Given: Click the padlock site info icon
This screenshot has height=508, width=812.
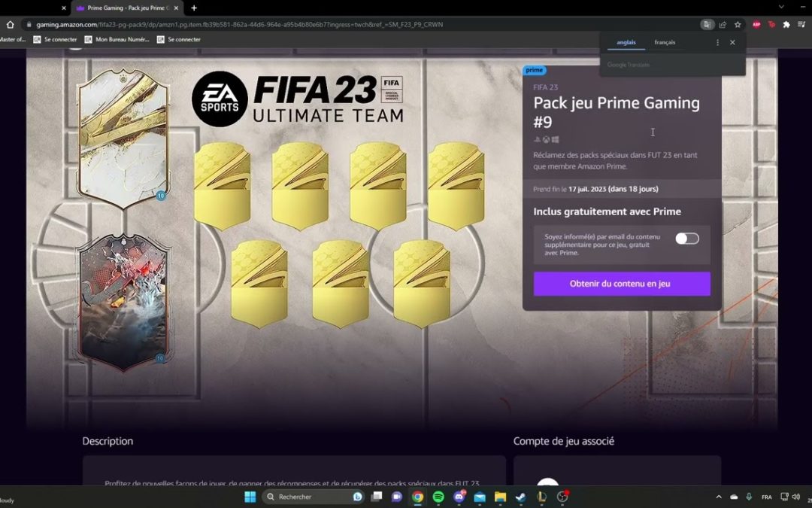Looking at the screenshot, I should [29, 24].
